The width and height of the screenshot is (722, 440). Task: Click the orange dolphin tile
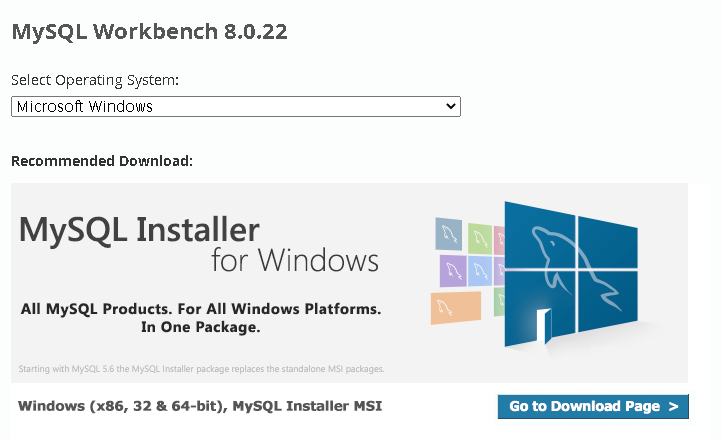pyautogui.click(x=456, y=308)
